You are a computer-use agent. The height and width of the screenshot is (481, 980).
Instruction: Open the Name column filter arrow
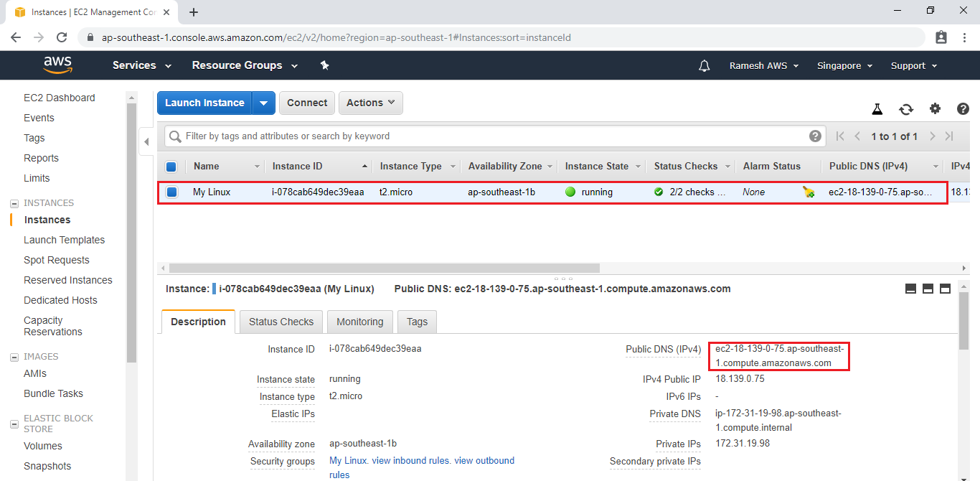click(257, 167)
